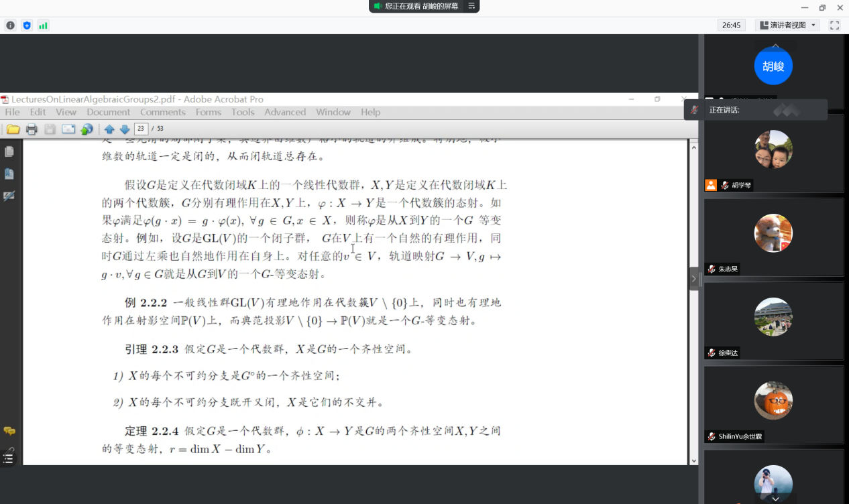Click the green network signal status icon

(43, 25)
